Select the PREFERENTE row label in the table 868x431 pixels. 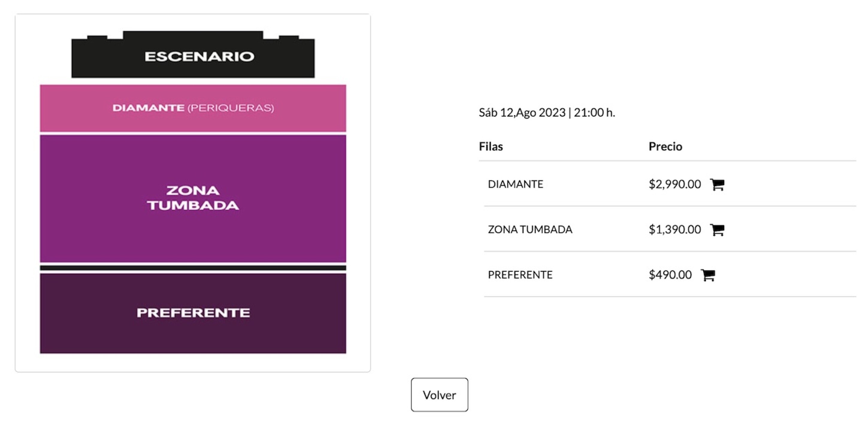pyautogui.click(x=520, y=275)
